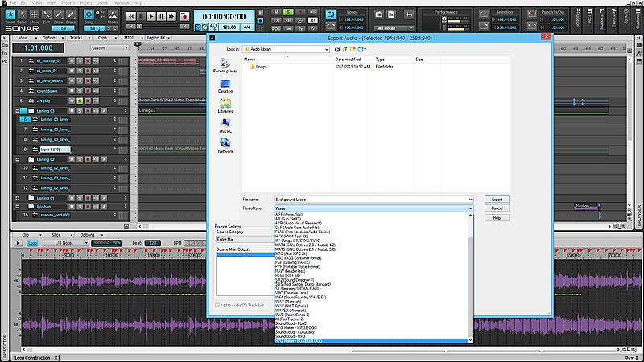Open the Look in folder dropdown
The image size is (644, 362).
click(x=325, y=49)
